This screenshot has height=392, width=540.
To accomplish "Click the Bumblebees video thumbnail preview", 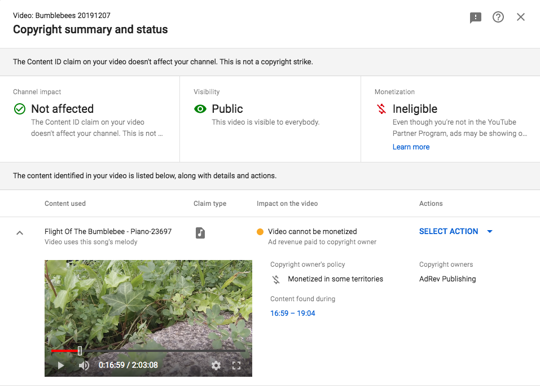I will pyautogui.click(x=148, y=318).
